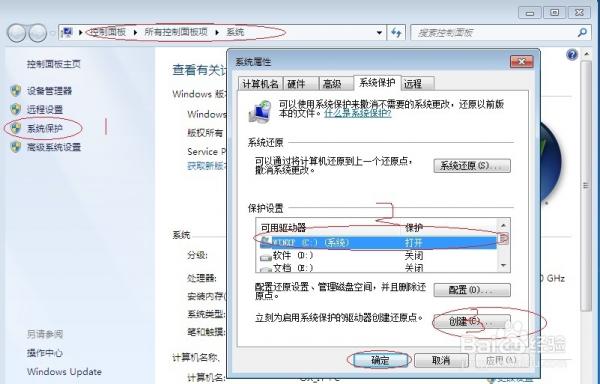The image size is (600, 384).
Task: Click the 控制面板 breadcrumb
Action: pos(108,32)
